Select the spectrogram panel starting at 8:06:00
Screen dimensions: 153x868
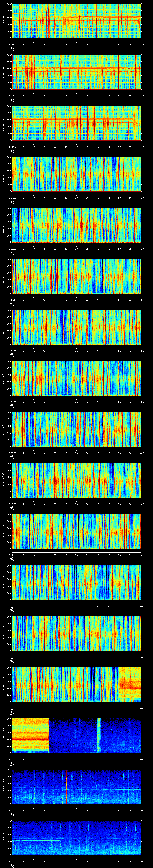[77, 276]
